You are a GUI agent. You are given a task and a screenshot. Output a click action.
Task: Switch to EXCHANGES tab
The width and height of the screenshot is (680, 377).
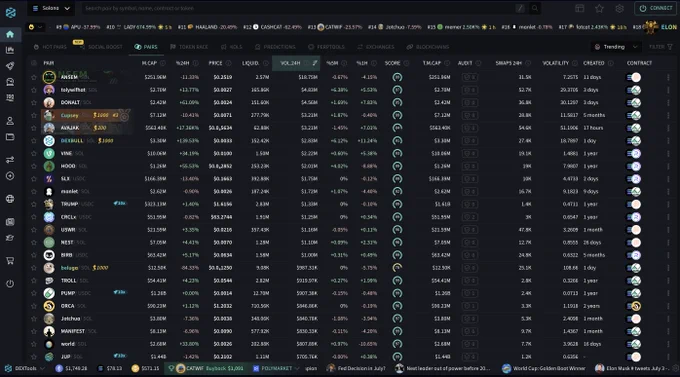(376, 47)
